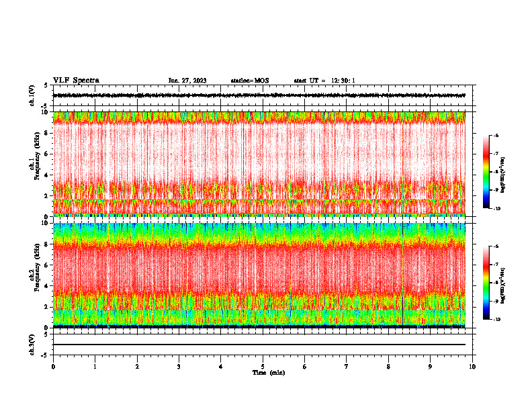This screenshot has width=532, height=411.
Task: Click inside the ch.2 spectrogram panel
Action: click(259, 275)
